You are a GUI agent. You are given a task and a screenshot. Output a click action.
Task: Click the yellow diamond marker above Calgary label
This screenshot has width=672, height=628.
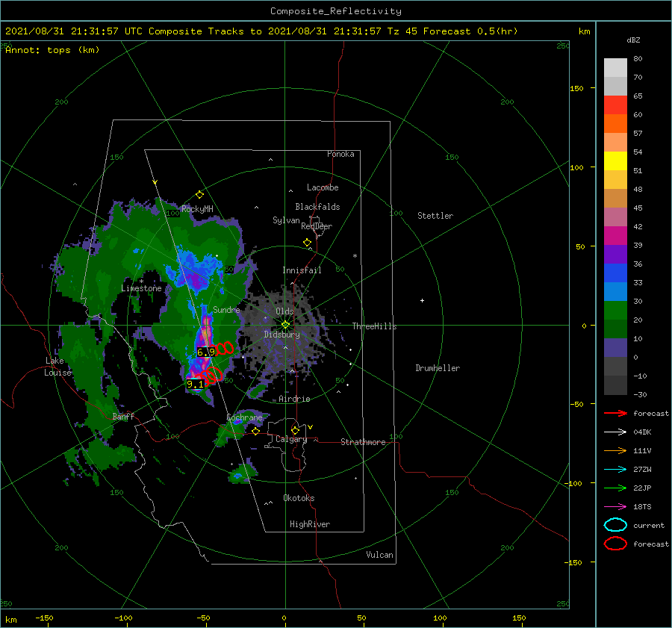click(x=295, y=430)
